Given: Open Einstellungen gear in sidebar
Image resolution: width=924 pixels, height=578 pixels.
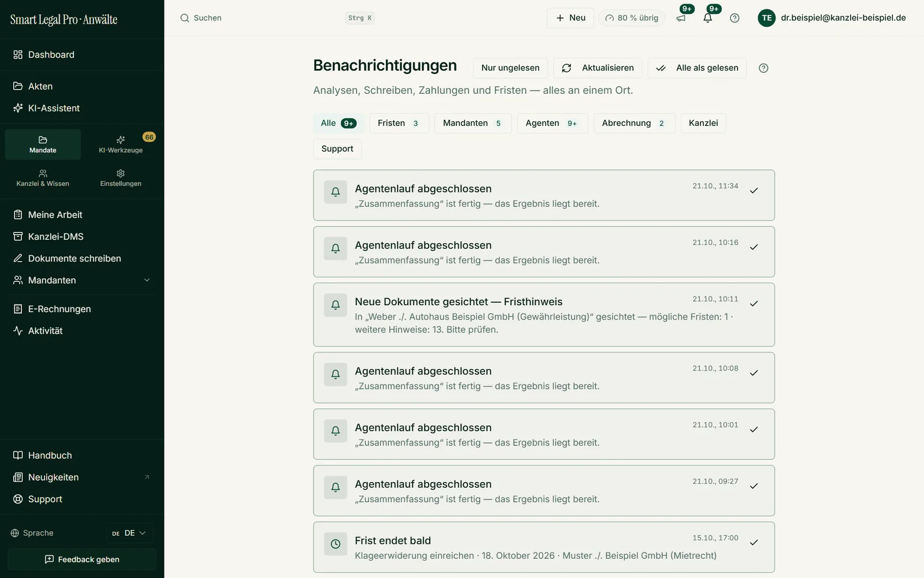Looking at the screenshot, I should (121, 178).
